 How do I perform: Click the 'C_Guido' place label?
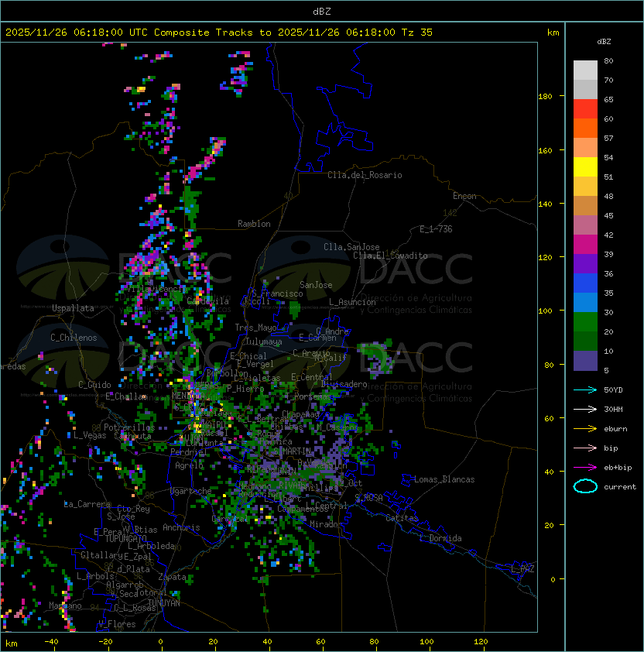[94, 385]
